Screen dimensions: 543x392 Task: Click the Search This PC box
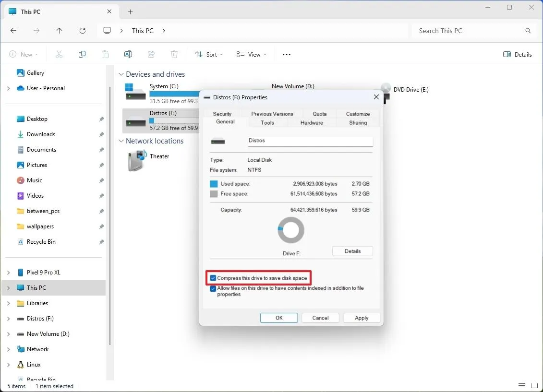point(473,31)
